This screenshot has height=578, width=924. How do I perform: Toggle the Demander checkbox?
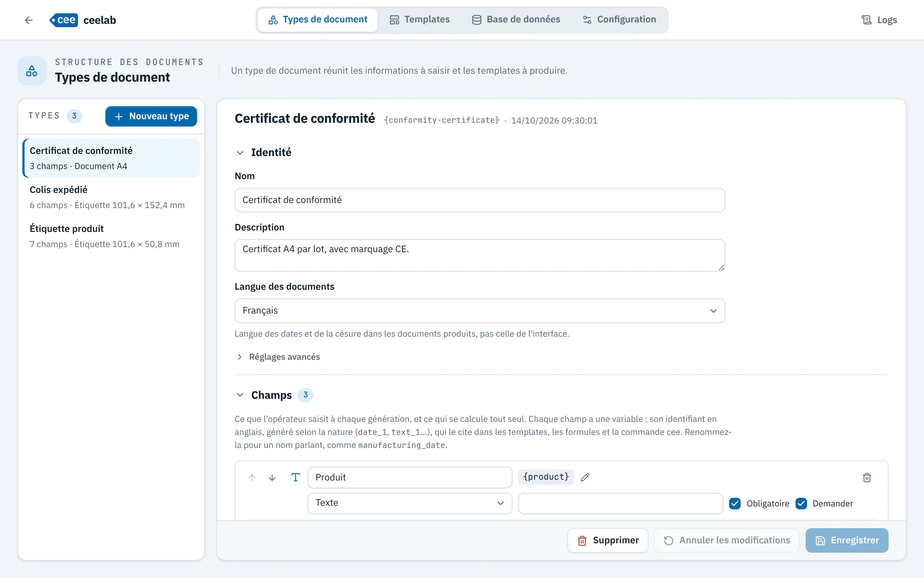pos(801,504)
